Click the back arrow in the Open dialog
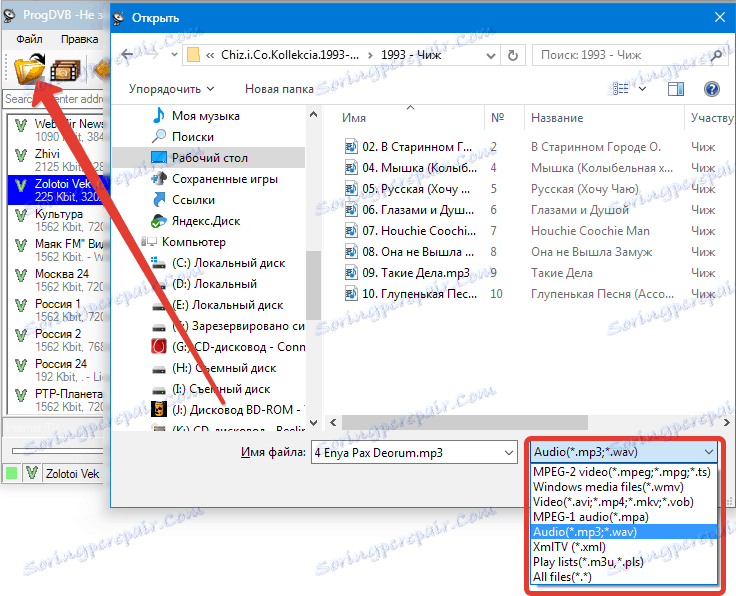Screen dimensions: 736x596 (127, 55)
